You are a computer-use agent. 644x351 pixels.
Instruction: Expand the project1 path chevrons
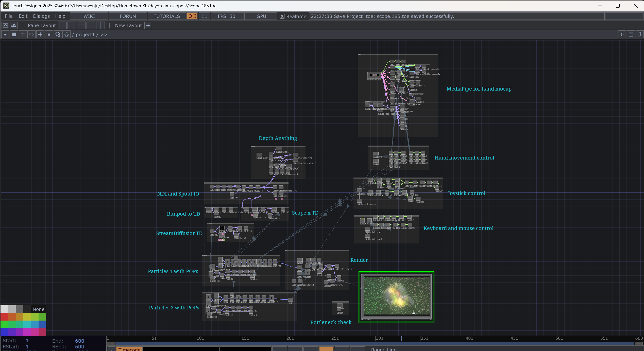tap(104, 34)
